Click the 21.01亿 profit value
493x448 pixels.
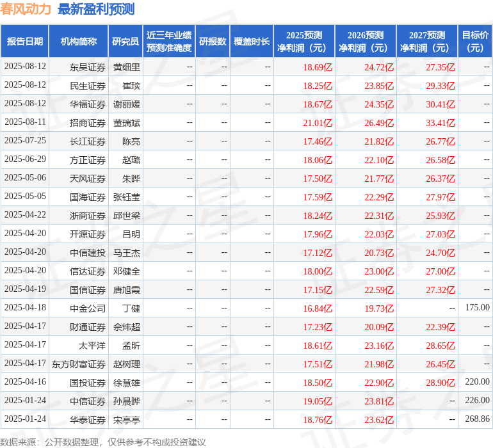click(x=318, y=123)
